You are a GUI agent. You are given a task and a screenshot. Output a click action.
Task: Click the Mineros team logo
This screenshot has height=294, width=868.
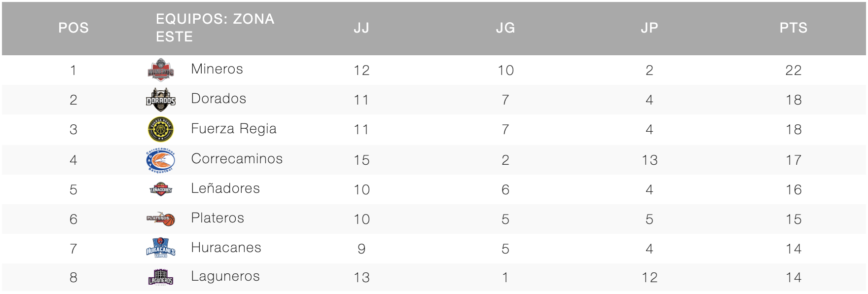[161, 70]
